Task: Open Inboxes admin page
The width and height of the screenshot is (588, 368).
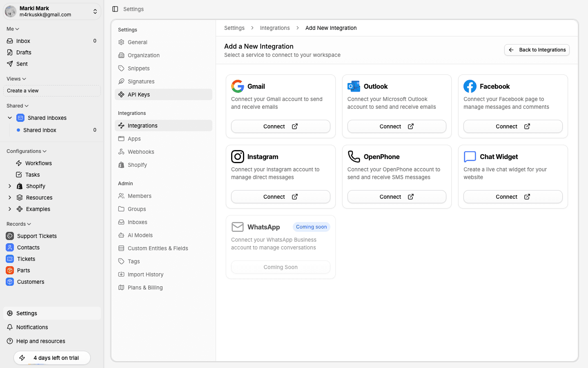Action: click(163, 222)
